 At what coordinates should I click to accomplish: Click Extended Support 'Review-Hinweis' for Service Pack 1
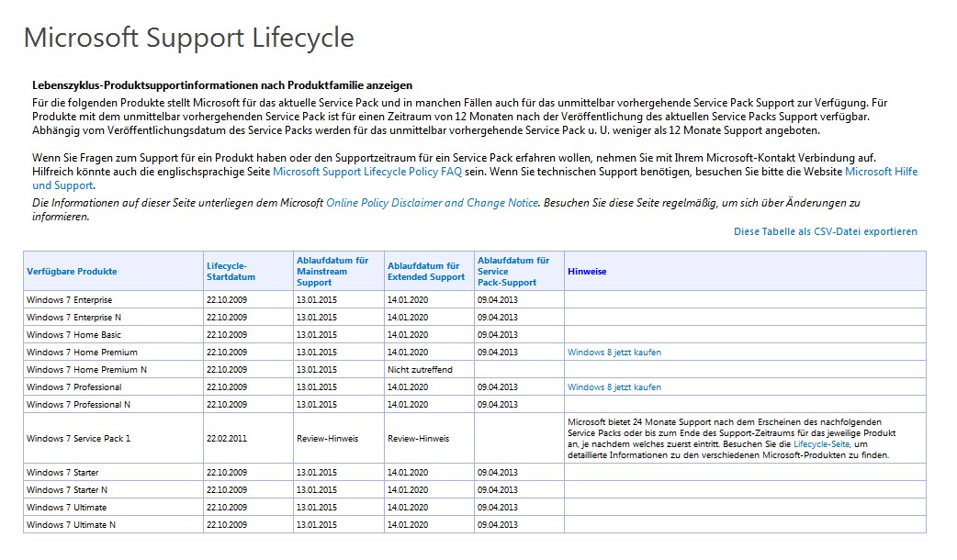pos(418,438)
